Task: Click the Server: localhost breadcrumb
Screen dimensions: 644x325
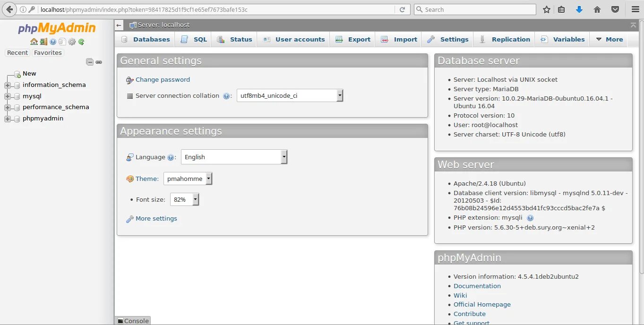Action: (163, 25)
